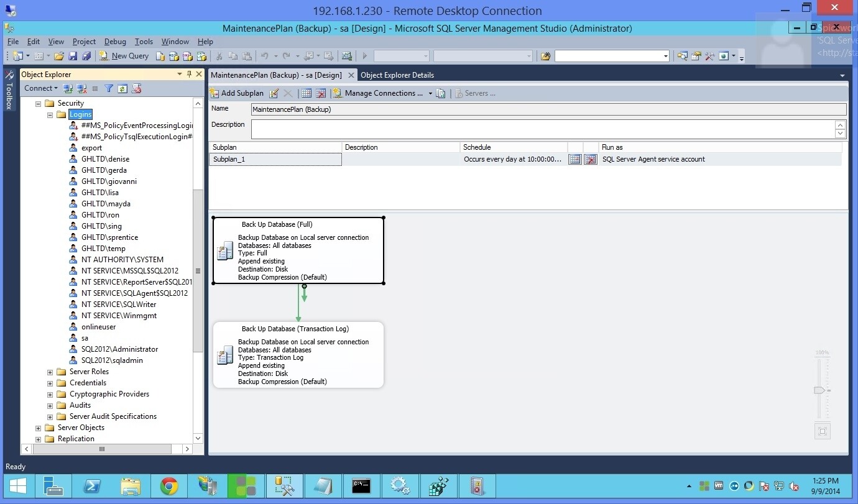Open the Subplan Properties editor icon
Viewport: 858px width, 504px height.
coord(274,93)
